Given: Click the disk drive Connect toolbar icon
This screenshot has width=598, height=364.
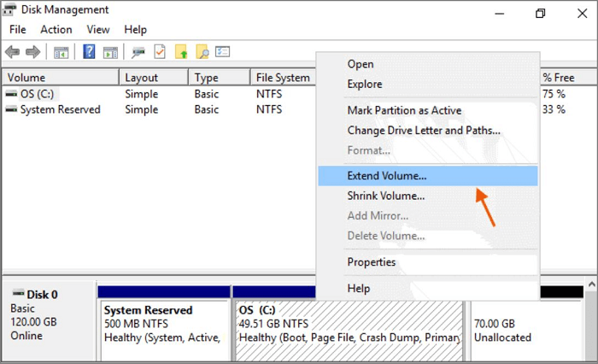Looking at the screenshot, I should click(138, 52).
